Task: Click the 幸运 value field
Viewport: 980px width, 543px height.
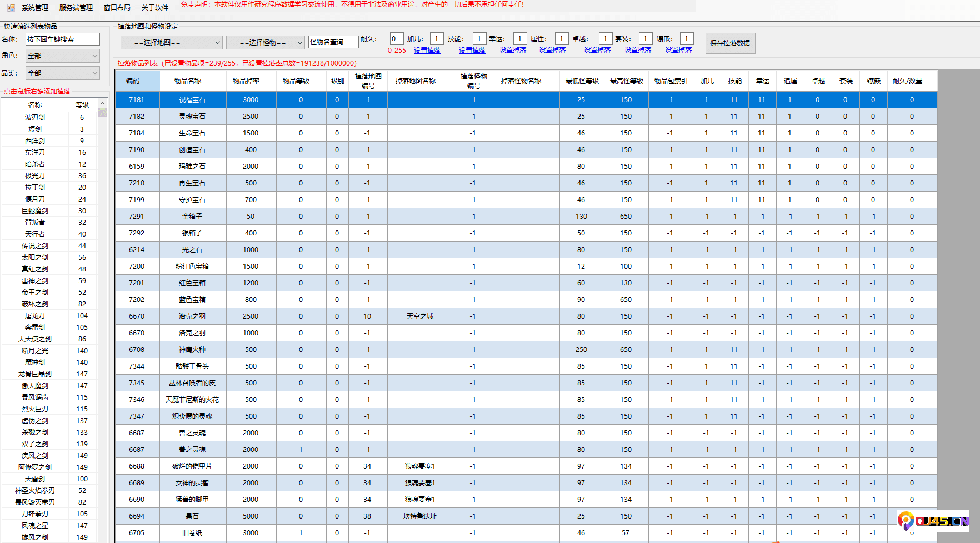Action: pos(520,39)
